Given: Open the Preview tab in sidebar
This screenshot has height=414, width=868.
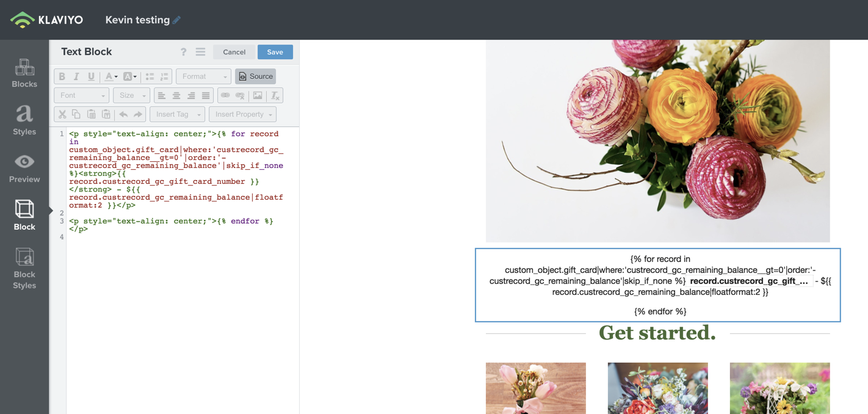Looking at the screenshot, I should (x=24, y=168).
